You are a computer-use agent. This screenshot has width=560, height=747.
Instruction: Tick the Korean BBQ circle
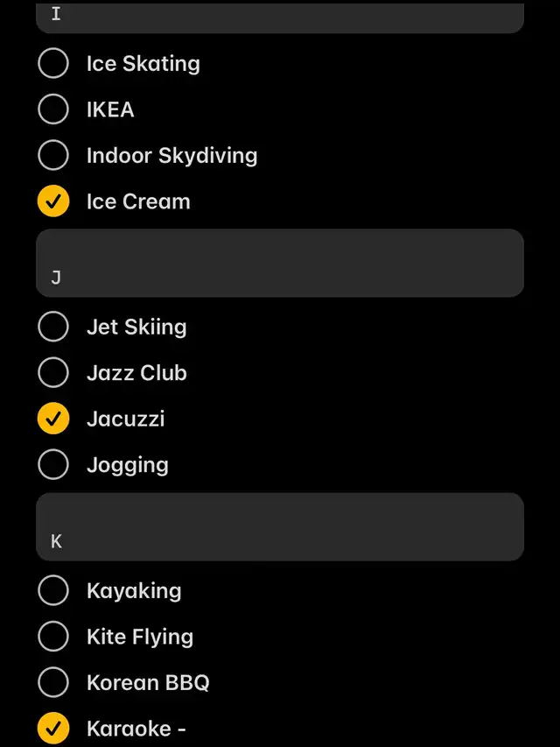[53, 682]
